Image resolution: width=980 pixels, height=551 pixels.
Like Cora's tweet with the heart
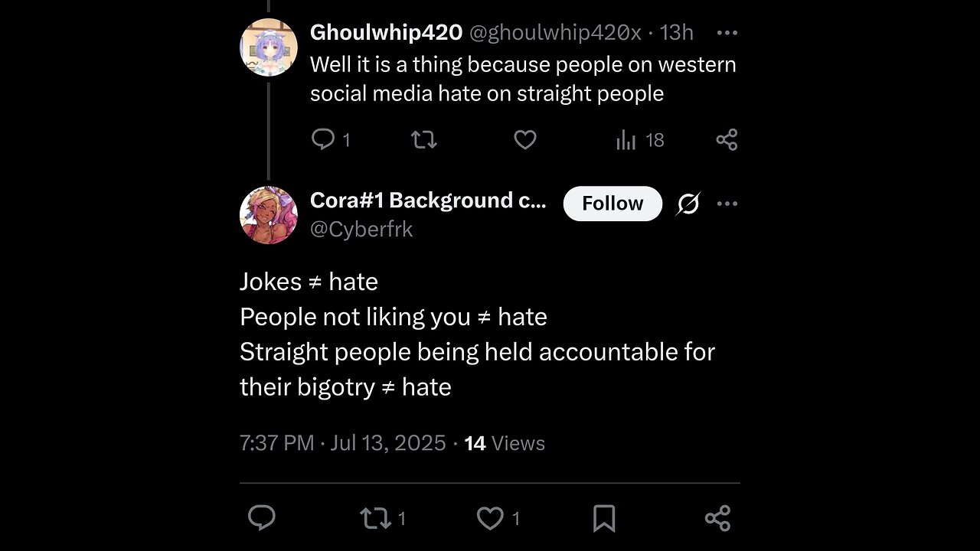point(490,518)
